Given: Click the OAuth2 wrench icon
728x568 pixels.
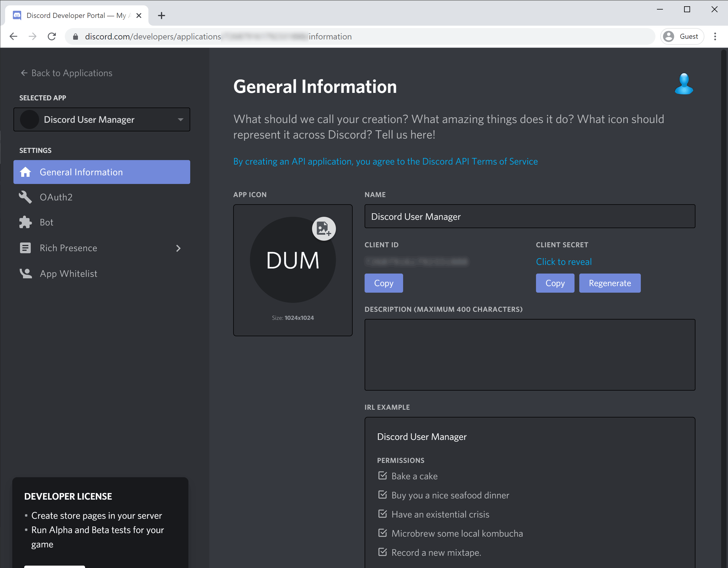Looking at the screenshot, I should click(x=25, y=197).
